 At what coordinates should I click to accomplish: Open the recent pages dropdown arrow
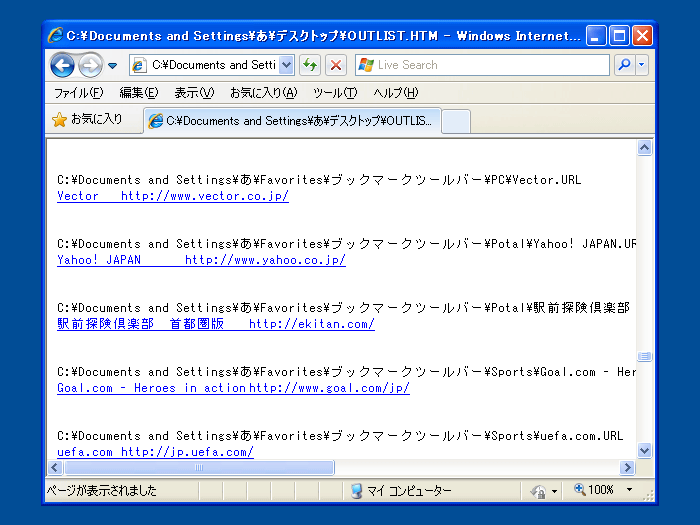(x=112, y=66)
